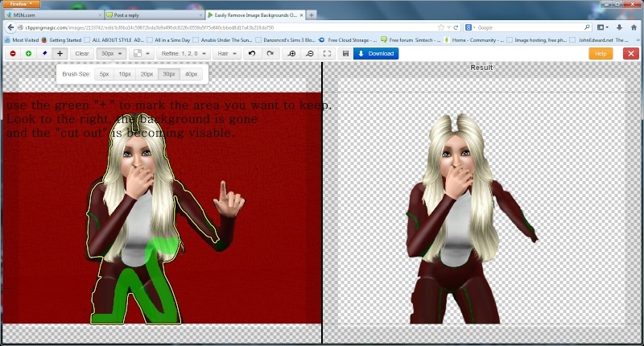Open JohnEdward.net bookmark
644x346 pixels.
coord(600,39)
